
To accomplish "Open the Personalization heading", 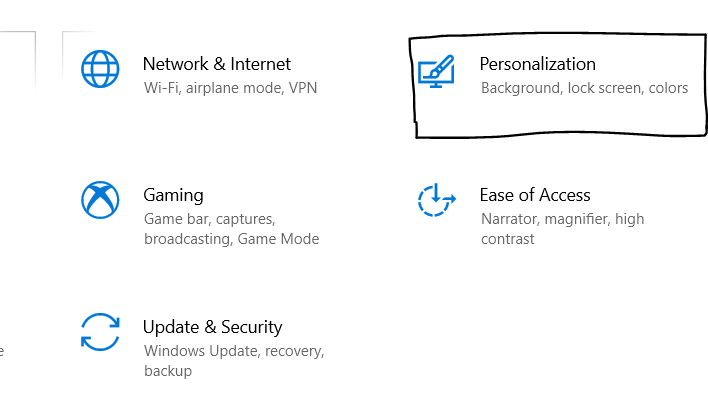I will point(537,64).
